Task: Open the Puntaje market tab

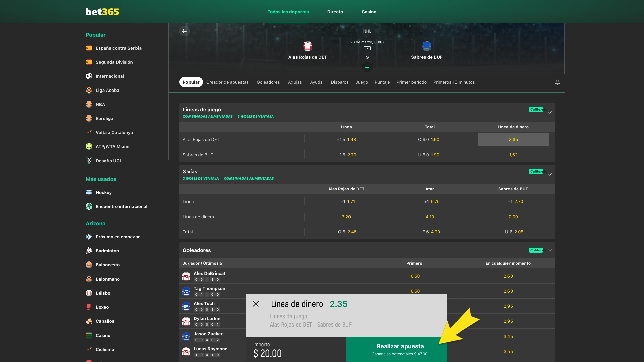Action: click(382, 82)
